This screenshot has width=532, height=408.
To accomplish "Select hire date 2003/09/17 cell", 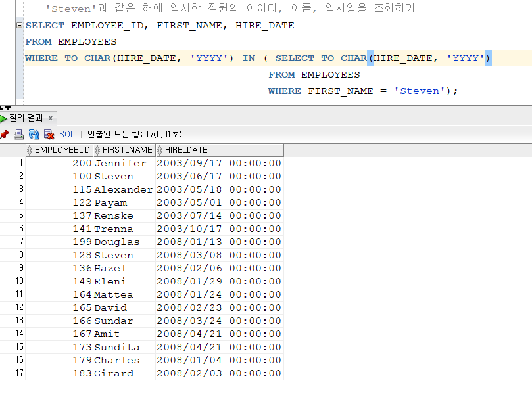I will coord(220,164).
